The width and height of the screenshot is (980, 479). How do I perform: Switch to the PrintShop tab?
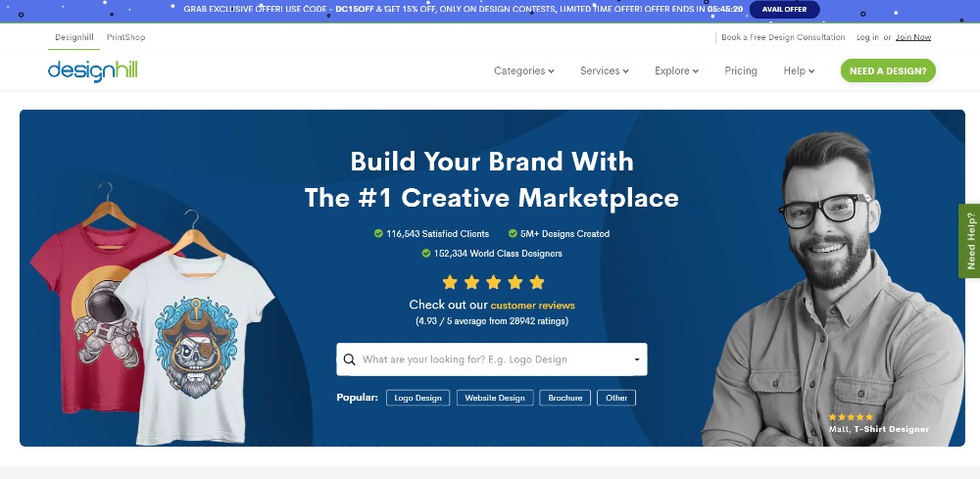pos(125,37)
